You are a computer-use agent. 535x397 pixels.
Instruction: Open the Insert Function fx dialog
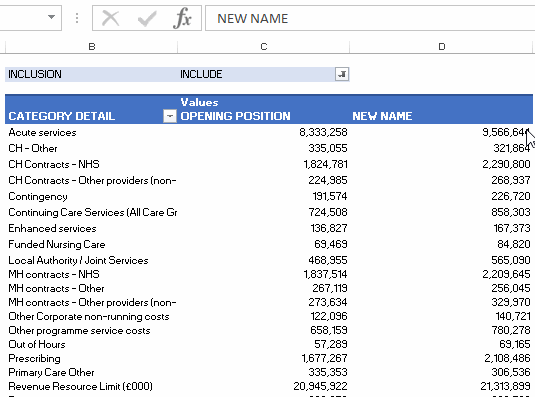pos(182,18)
